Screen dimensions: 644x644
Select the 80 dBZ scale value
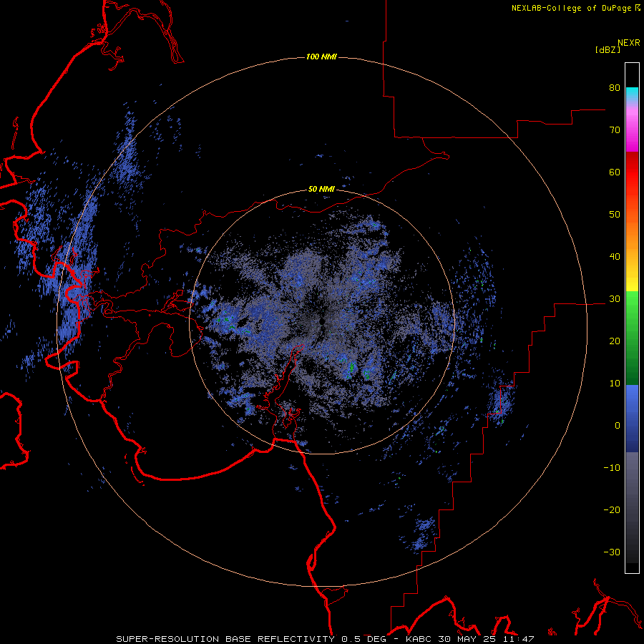pos(615,87)
